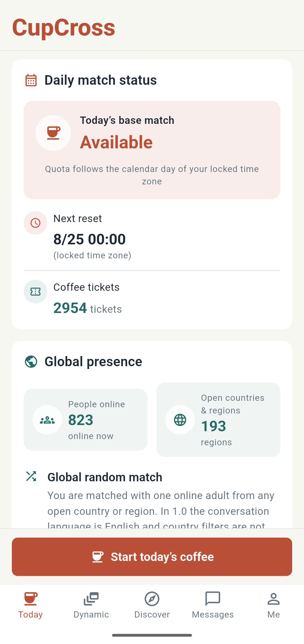Start today's coffee match

tap(152, 557)
